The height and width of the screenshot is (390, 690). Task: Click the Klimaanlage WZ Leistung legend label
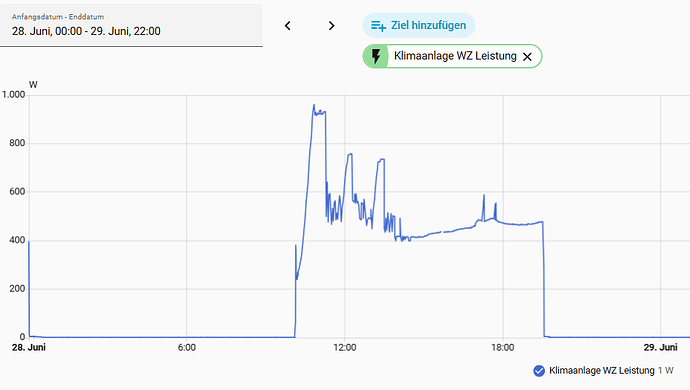click(602, 371)
